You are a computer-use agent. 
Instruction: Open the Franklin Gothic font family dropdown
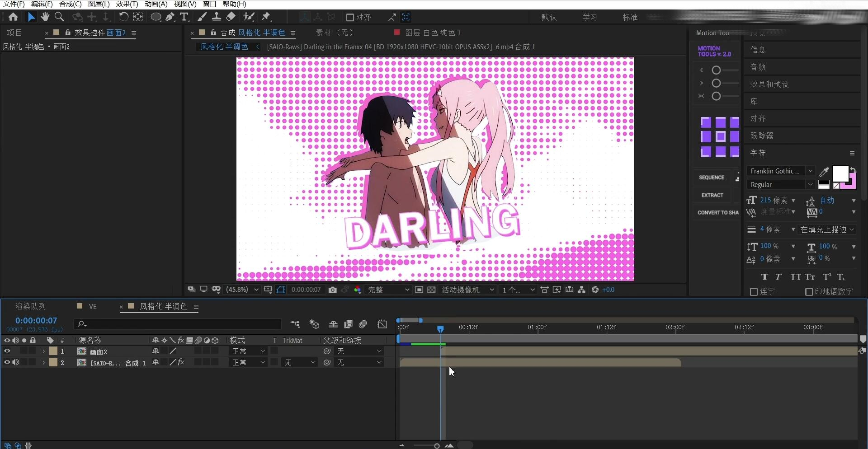click(781, 171)
